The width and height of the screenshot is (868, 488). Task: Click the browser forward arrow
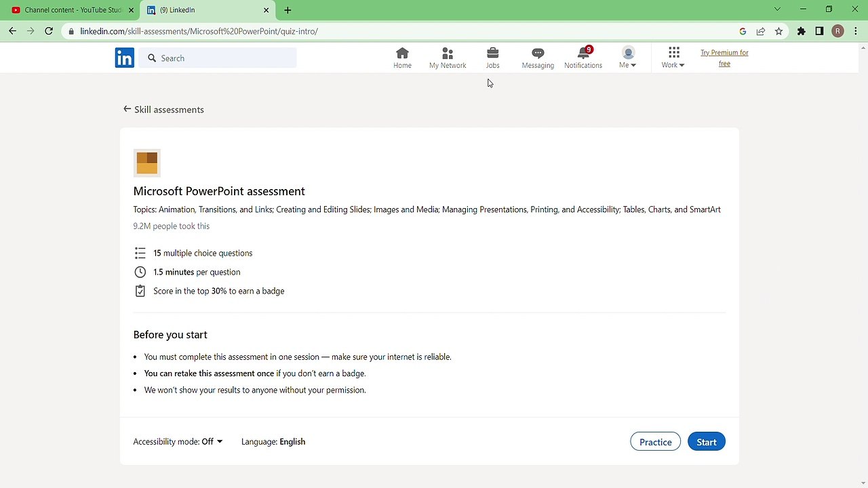tap(31, 31)
